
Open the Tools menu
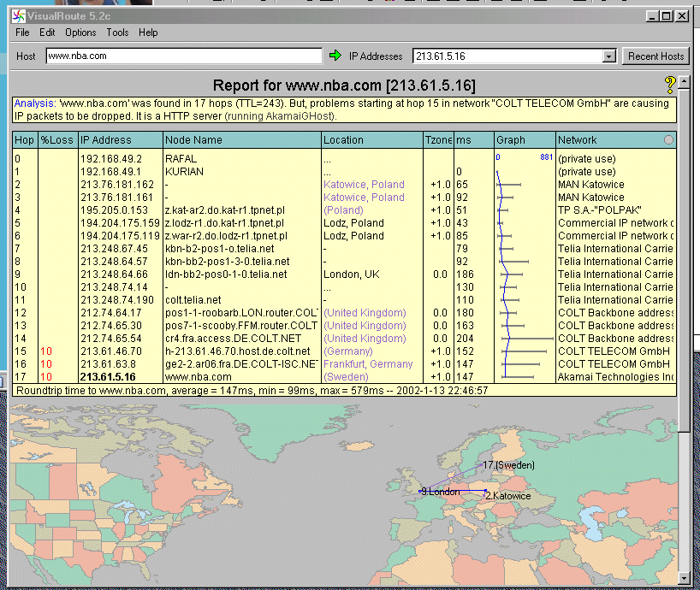tap(117, 32)
